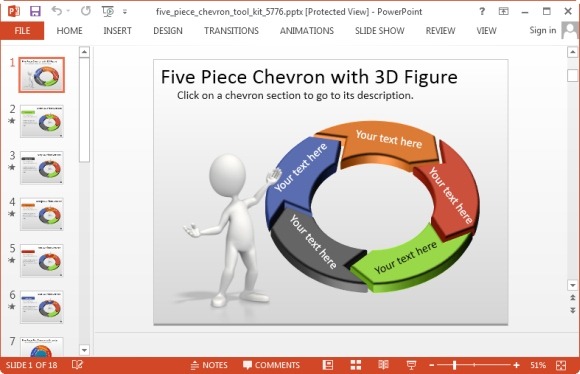This screenshot has width=580, height=374.
Task: Open Ribbon Display Options menu
Action: (x=503, y=11)
